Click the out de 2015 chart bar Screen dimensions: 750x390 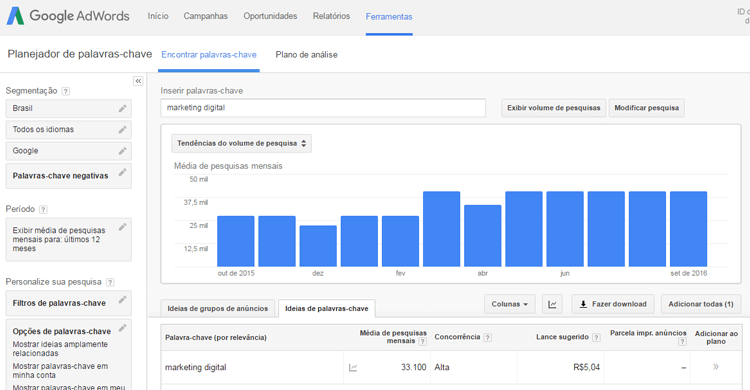[x=236, y=241]
